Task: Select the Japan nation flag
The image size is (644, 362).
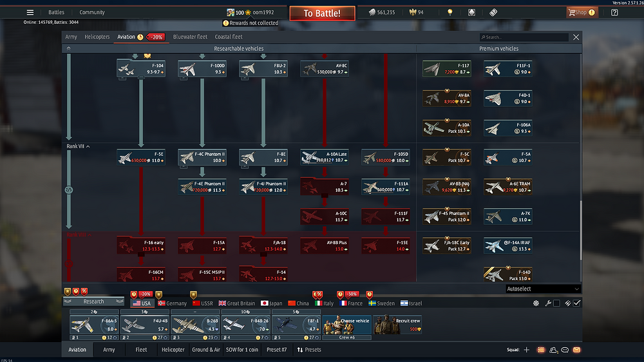Action: pos(272,303)
